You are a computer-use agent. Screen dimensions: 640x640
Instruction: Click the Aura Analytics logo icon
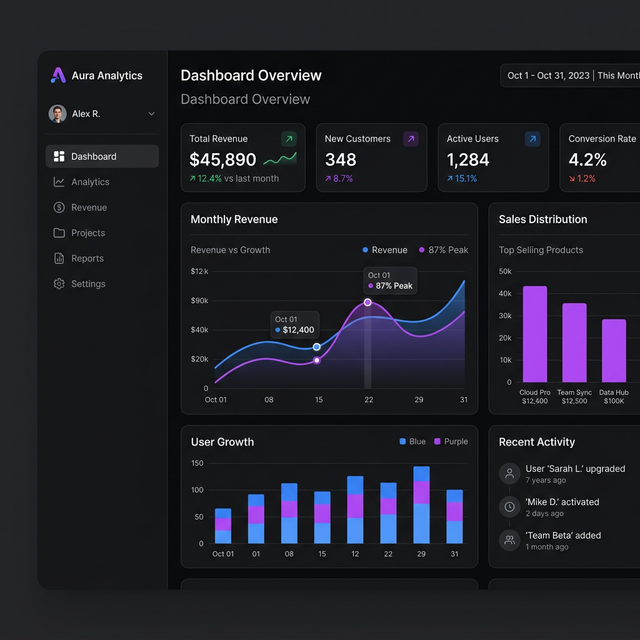[58, 75]
